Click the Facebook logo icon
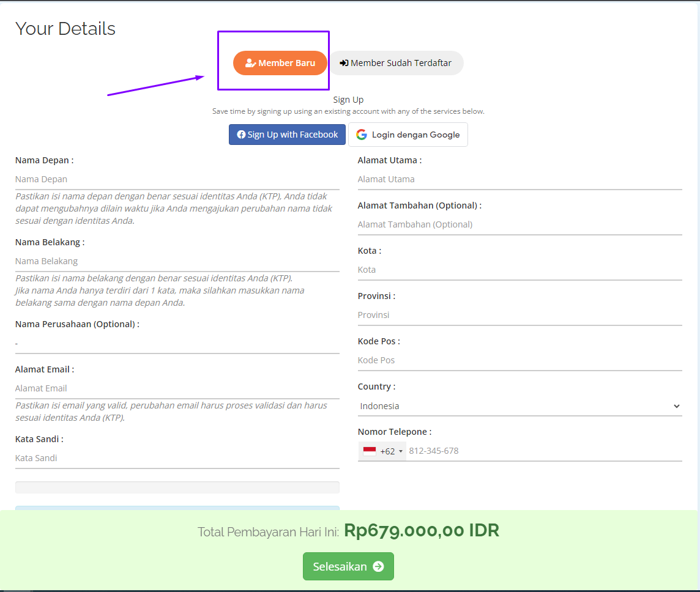 coord(241,135)
